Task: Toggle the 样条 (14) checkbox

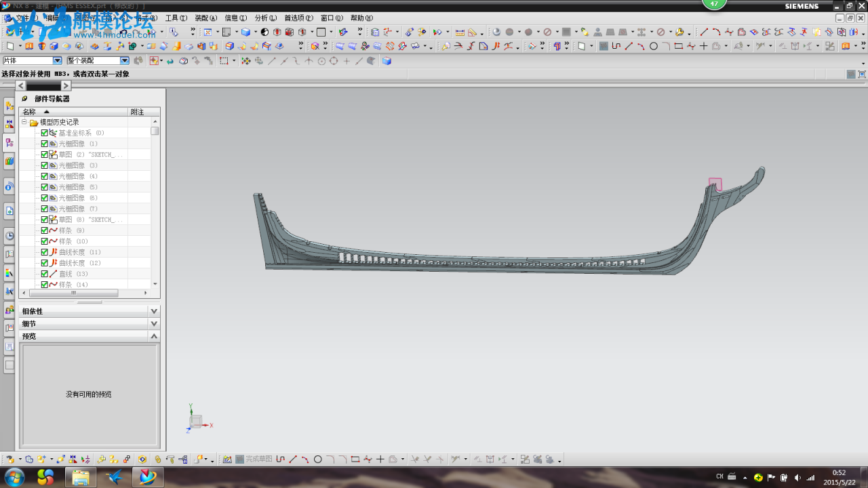Action: (x=45, y=285)
